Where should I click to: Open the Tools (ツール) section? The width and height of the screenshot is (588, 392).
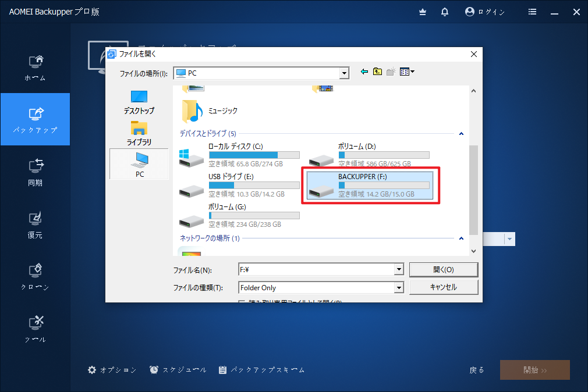tap(36, 329)
